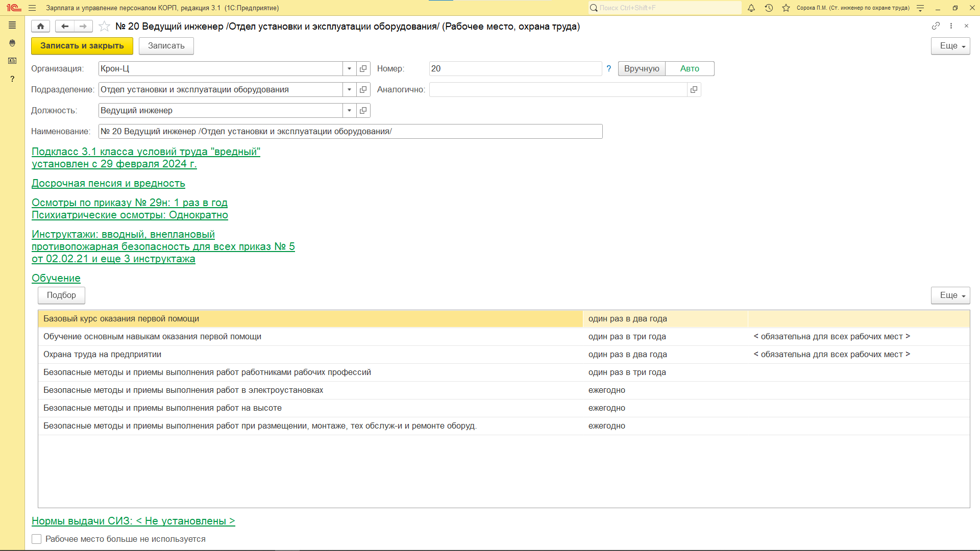The width and height of the screenshot is (980, 551).
Task: Open the table's Еще menu near Подбор
Action: pyautogui.click(x=950, y=295)
